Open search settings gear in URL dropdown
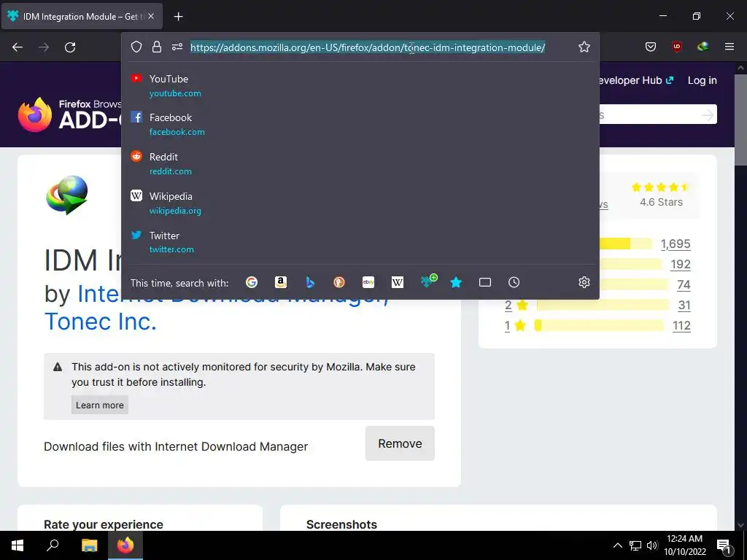The width and height of the screenshot is (747, 560). point(584,282)
